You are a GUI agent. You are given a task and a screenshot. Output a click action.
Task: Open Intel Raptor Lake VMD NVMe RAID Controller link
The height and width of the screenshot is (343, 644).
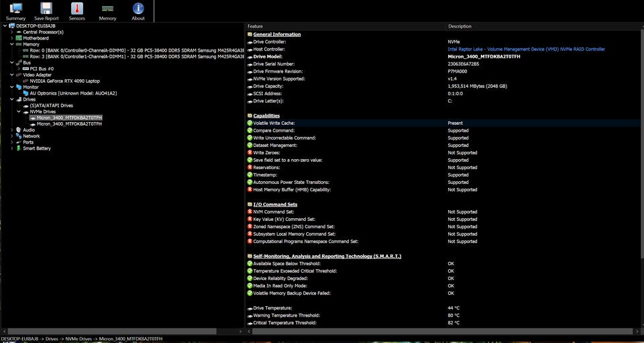[x=526, y=49]
